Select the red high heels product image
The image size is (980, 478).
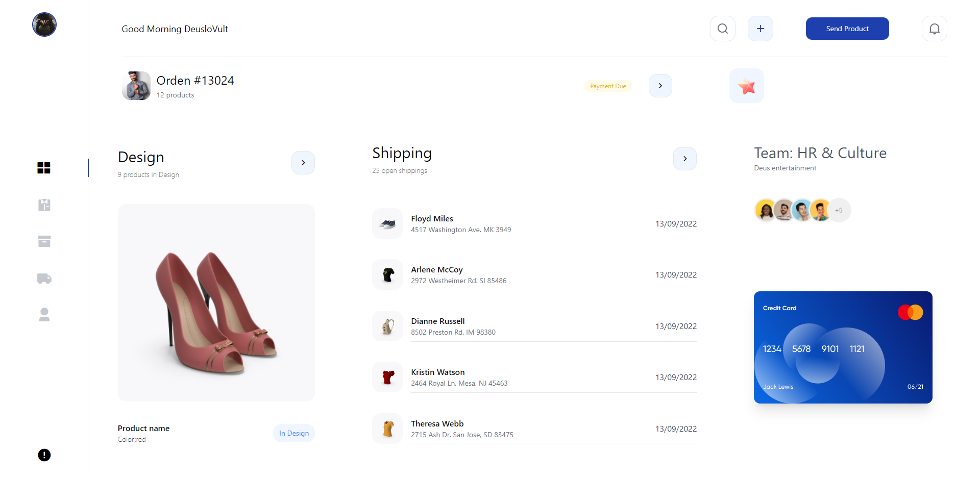[x=216, y=303]
